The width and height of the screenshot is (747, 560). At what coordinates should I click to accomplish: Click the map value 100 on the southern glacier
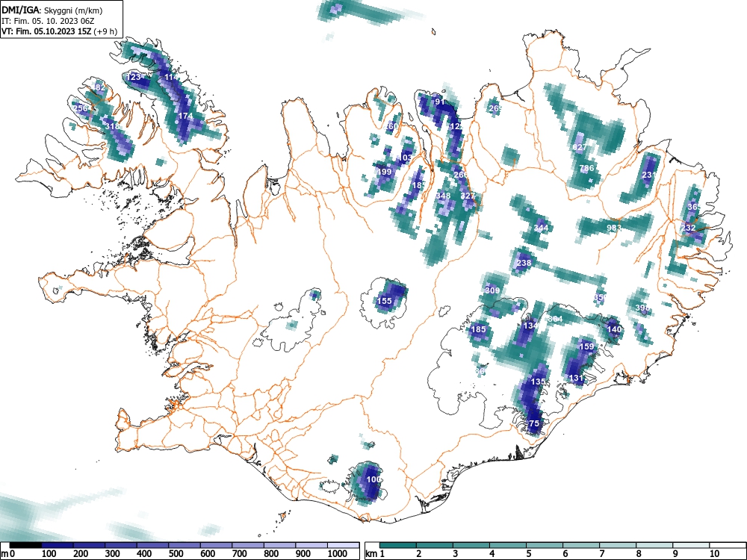click(374, 479)
